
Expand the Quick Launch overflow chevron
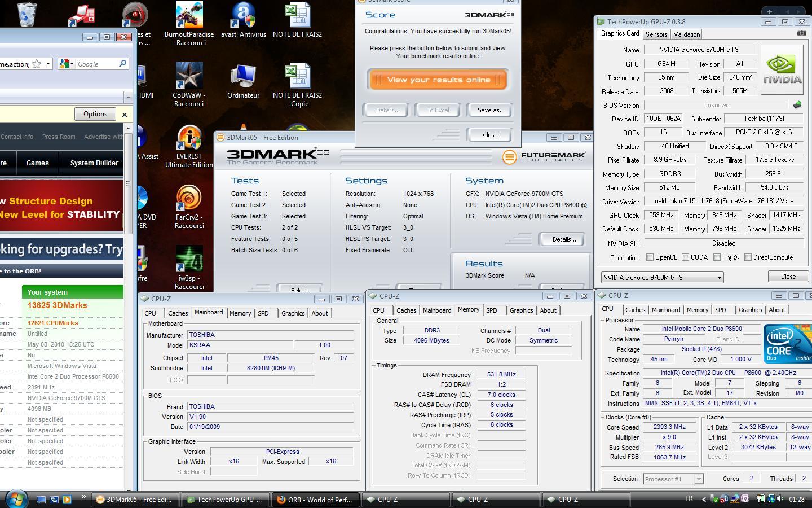click(x=83, y=497)
